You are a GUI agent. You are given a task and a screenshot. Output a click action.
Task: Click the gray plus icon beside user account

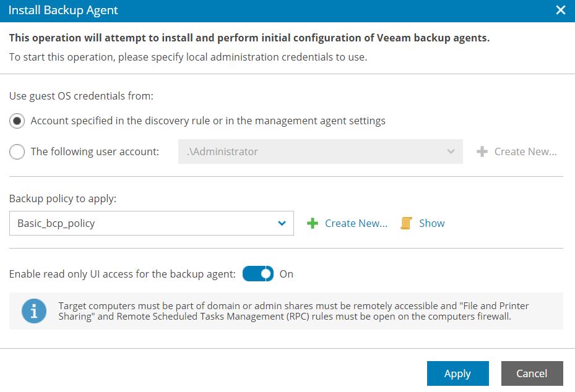pyautogui.click(x=482, y=151)
